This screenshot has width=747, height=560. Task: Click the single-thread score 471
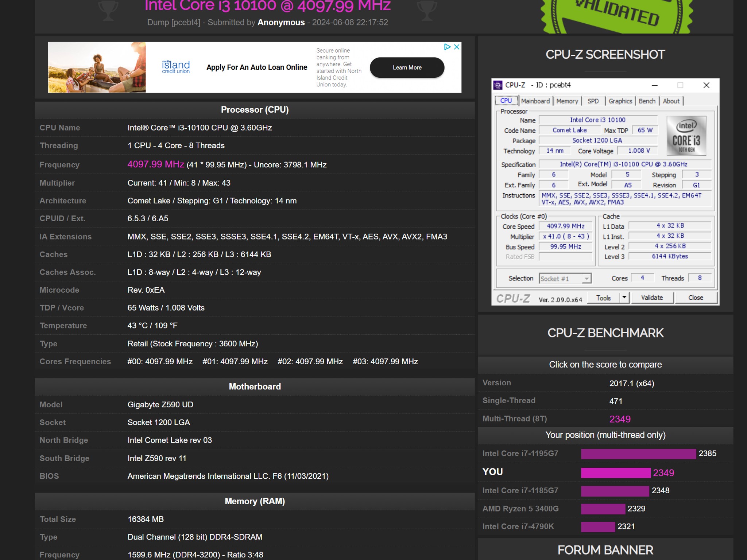click(616, 401)
